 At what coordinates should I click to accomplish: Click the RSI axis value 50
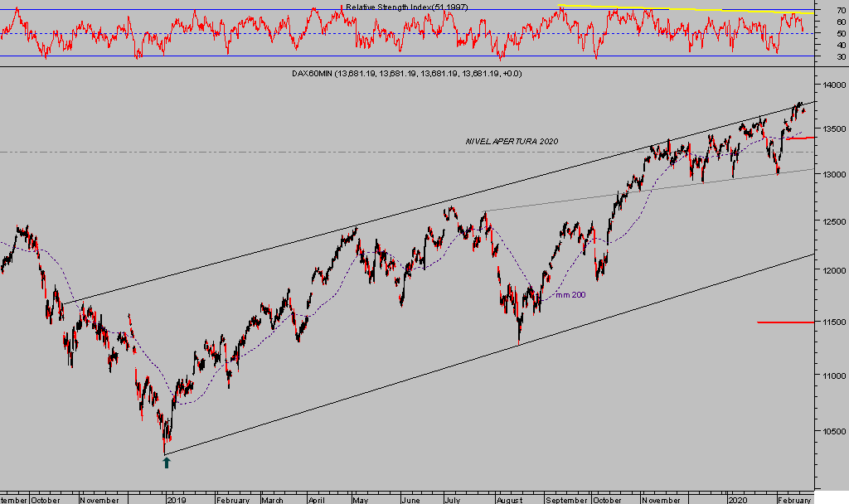coord(841,33)
